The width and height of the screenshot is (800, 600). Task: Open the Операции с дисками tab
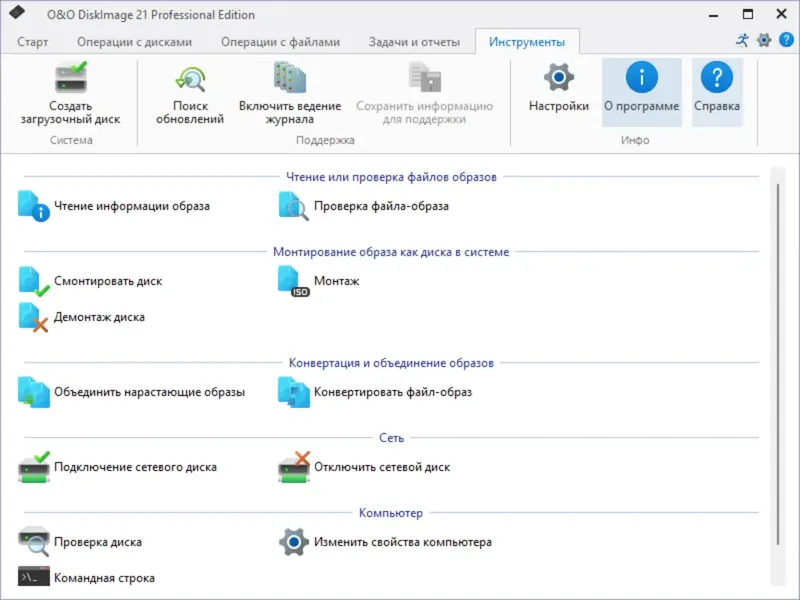(x=134, y=42)
